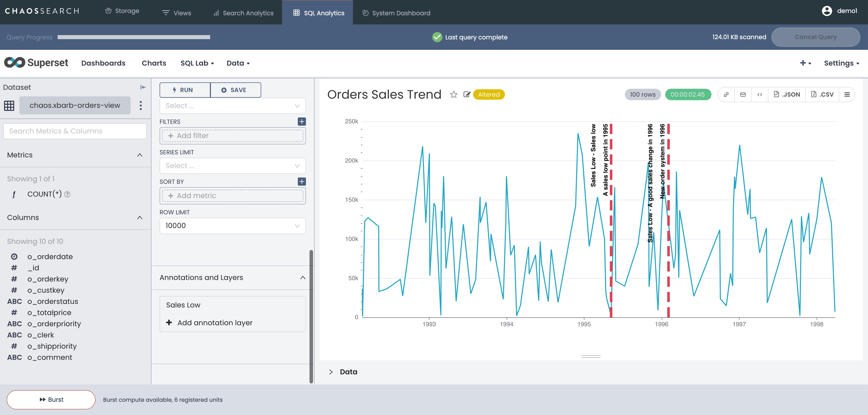Switch to Search Analytics tab
Viewport: 868px width, 415px height.
[243, 13]
